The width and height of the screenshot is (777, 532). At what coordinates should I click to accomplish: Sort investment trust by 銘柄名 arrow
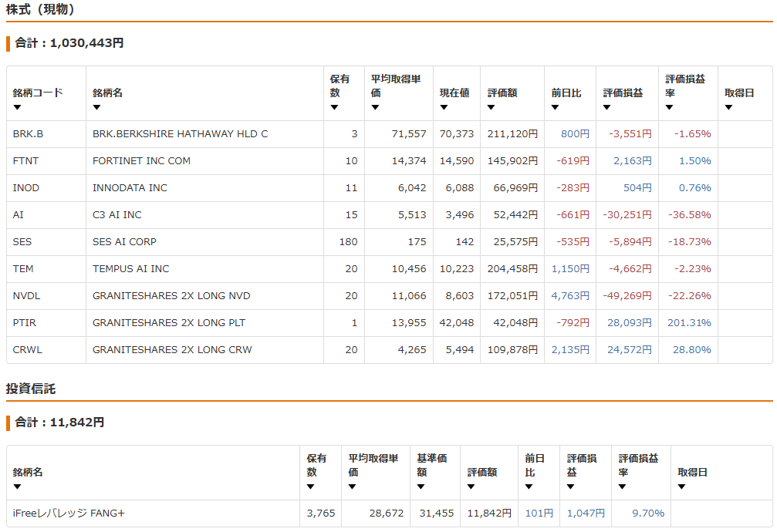pyautogui.click(x=17, y=487)
